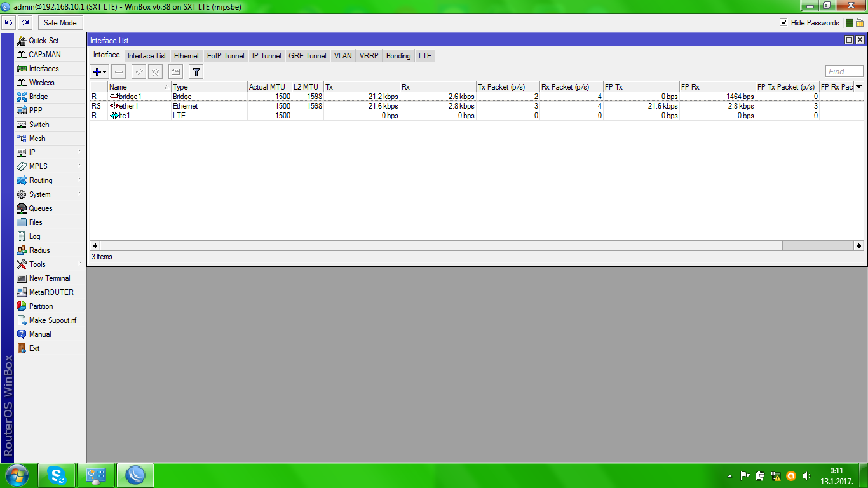Open the Log sidebar icon
Image resolution: width=868 pixels, height=488 pixels.
click(22, 236)
